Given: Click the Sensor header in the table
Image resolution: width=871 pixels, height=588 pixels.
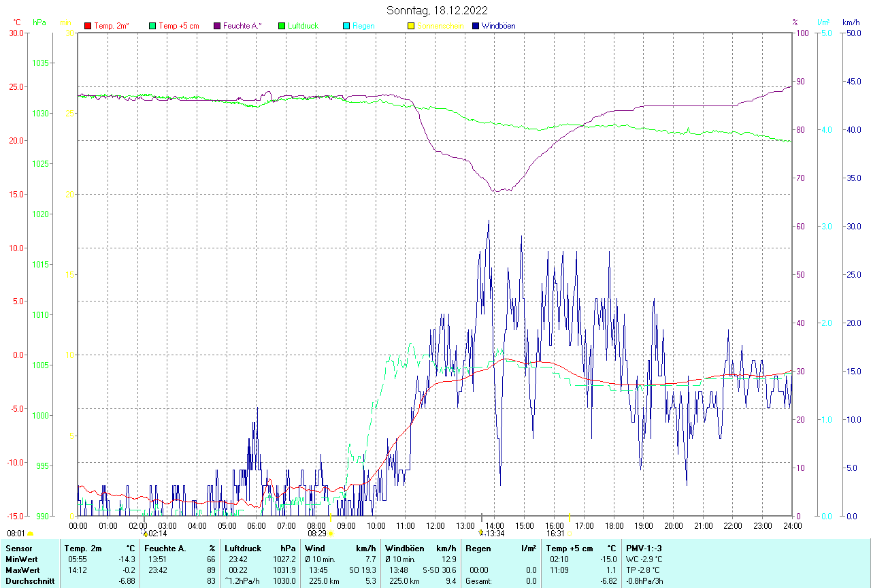Looking at the screenshot, I should pyautogui.click(x=19, y=549).
